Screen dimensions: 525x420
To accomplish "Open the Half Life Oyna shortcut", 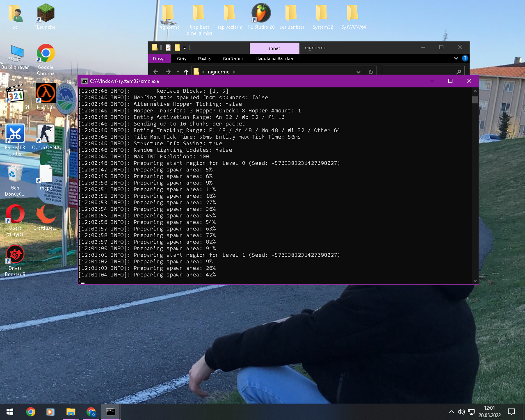I will coord(46,100).
